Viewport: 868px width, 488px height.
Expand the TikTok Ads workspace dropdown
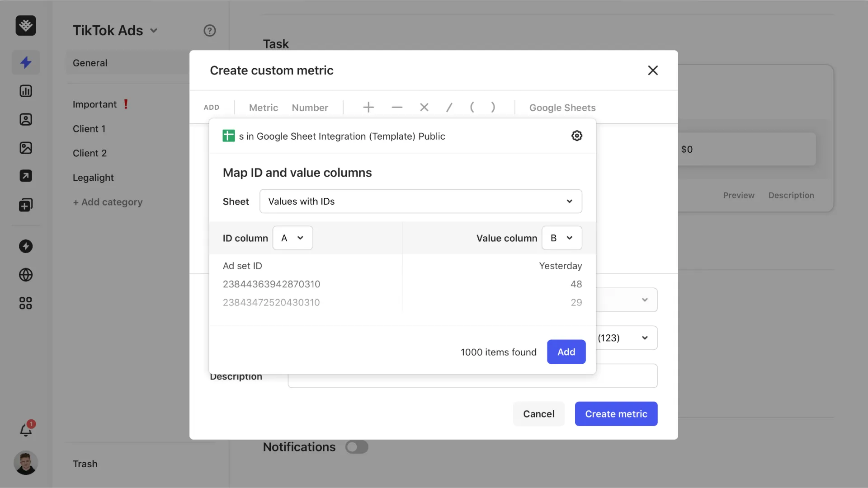tap(154, 30)
